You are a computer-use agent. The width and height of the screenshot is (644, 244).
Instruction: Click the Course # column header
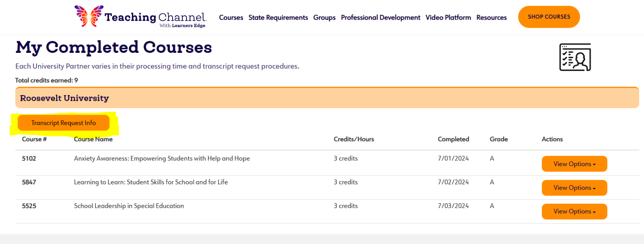[34, 139]
